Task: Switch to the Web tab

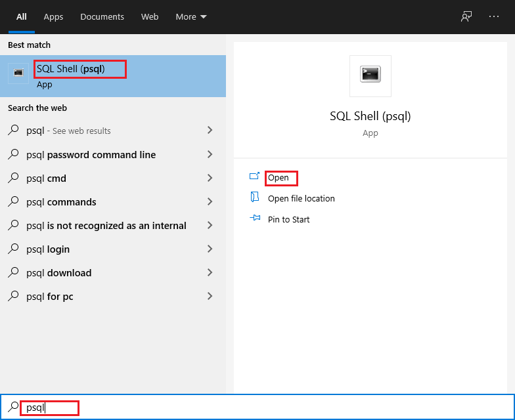Action: pyautogui.click(x=150, y=17)
